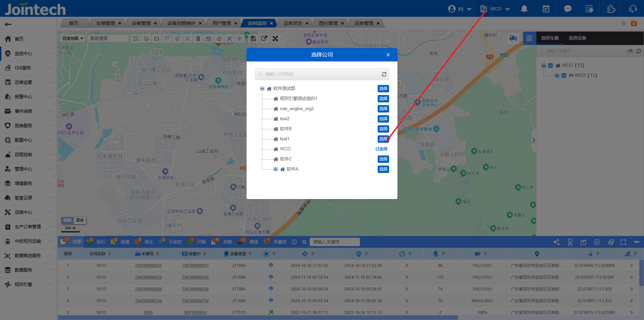Click the truck tracking icon on map
644x320 pixels.
click(513, 38)
